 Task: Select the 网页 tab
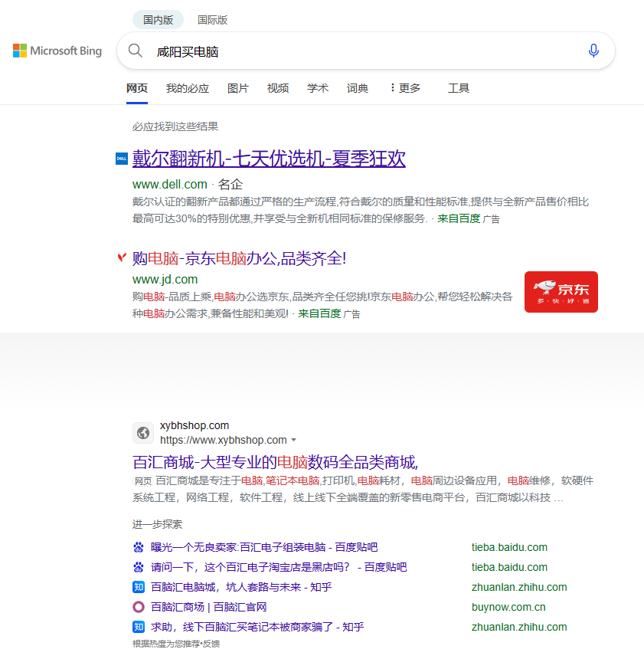pos(137,88)
